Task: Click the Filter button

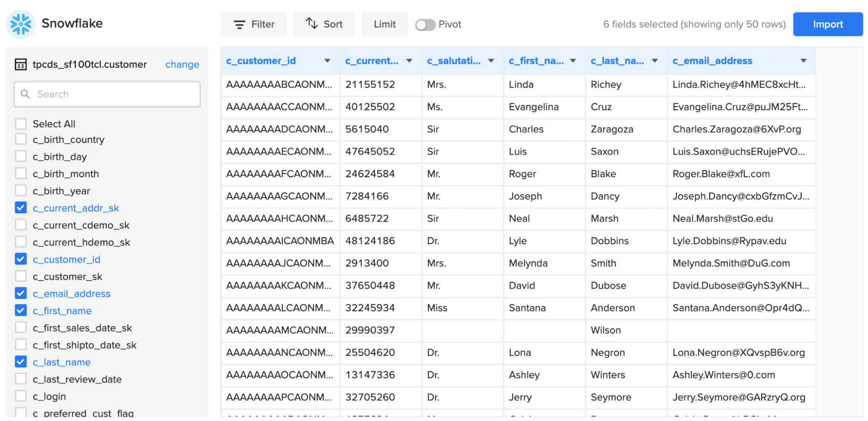Action: (x=254, y=24)
